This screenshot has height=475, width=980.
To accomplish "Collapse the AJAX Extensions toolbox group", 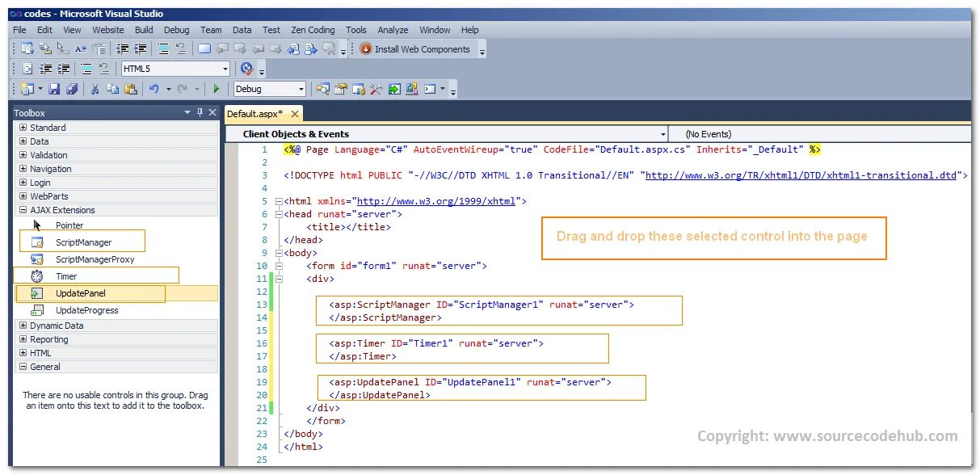I will pyautogui.click(x=23, y=210).
